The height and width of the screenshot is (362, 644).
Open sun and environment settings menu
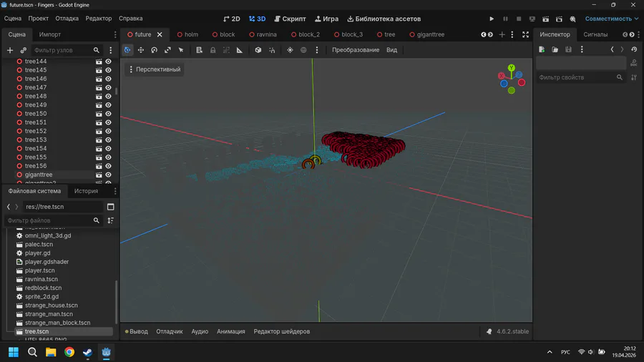(317, 50)
